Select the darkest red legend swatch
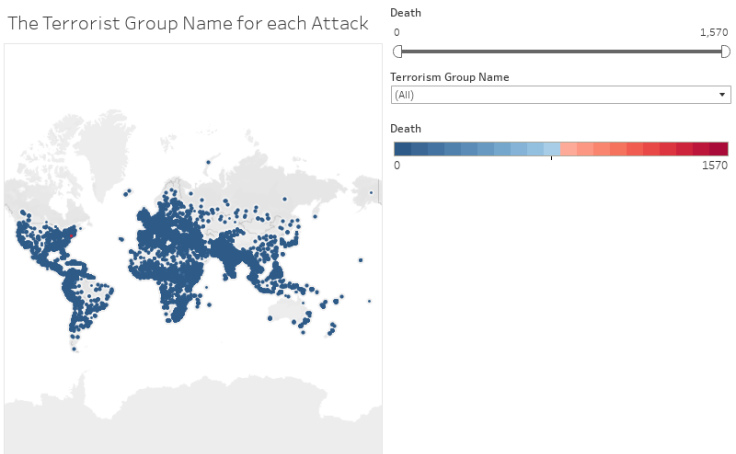 tap(720, 149)
